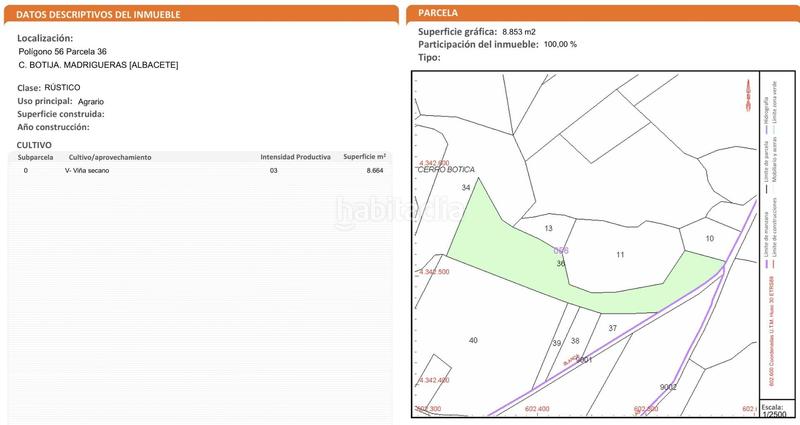Click the Cultivo/aprovechamiento column header
The width and height of the screenshot is (800, 425).
(110, 157)
